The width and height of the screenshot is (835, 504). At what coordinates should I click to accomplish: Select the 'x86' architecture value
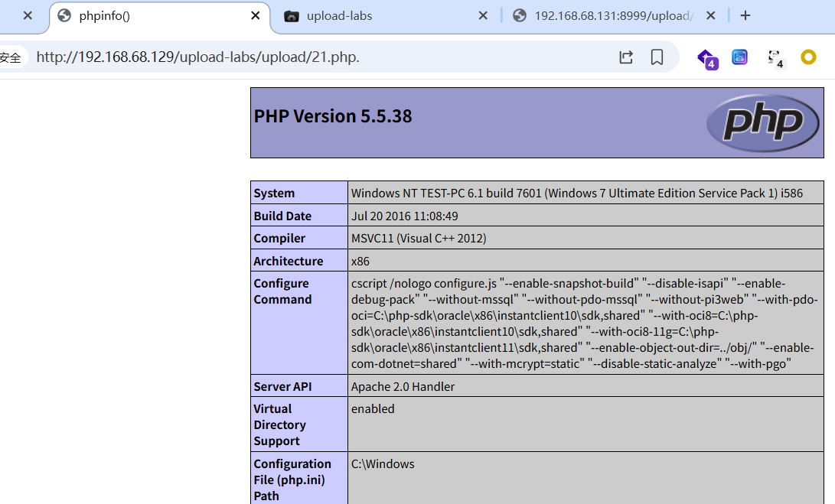360,262
